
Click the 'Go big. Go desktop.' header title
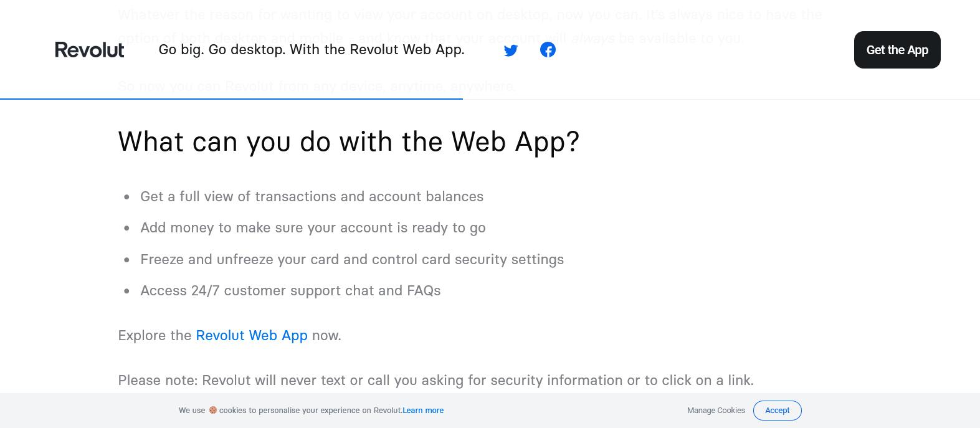coord(312,49)
